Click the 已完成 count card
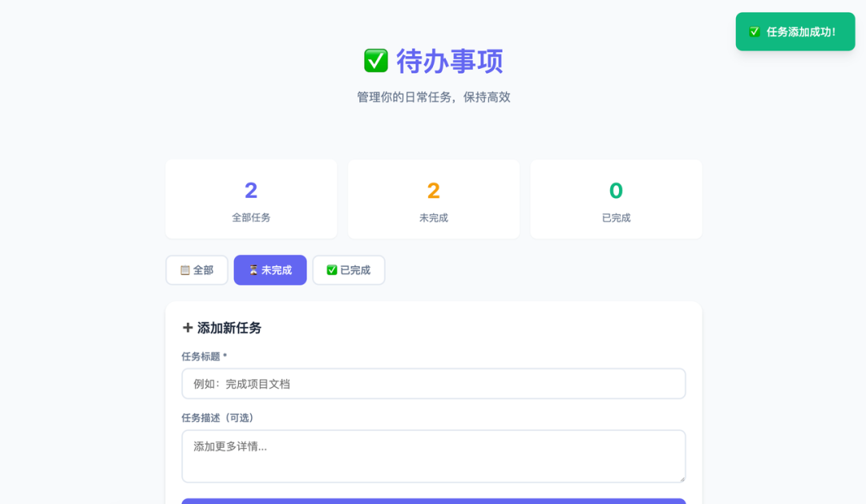The width and height of the screenshot is (866, 504). (x=617, y=200)
